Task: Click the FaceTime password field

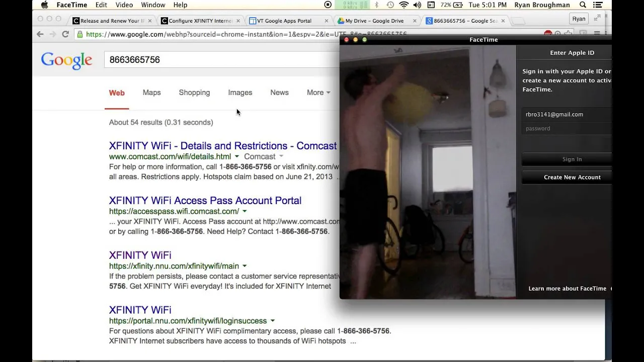Action: [x=567, y=128]
